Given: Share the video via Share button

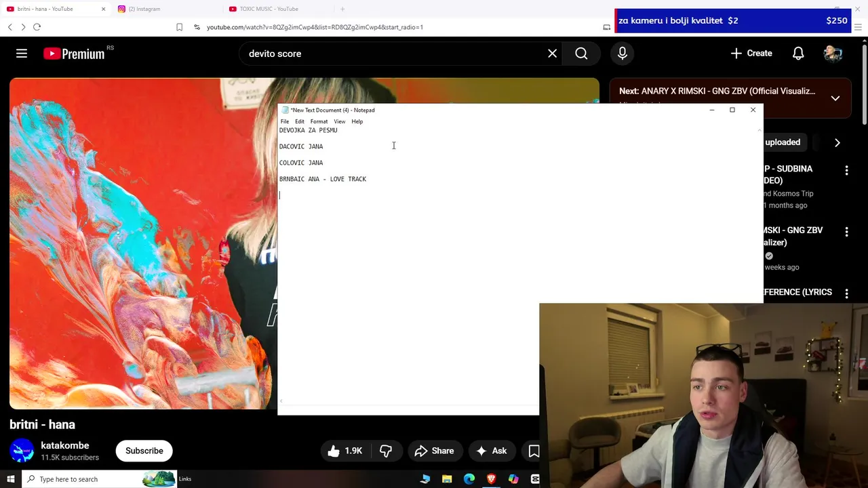Looking at the screenshot, I should point(434,451).
